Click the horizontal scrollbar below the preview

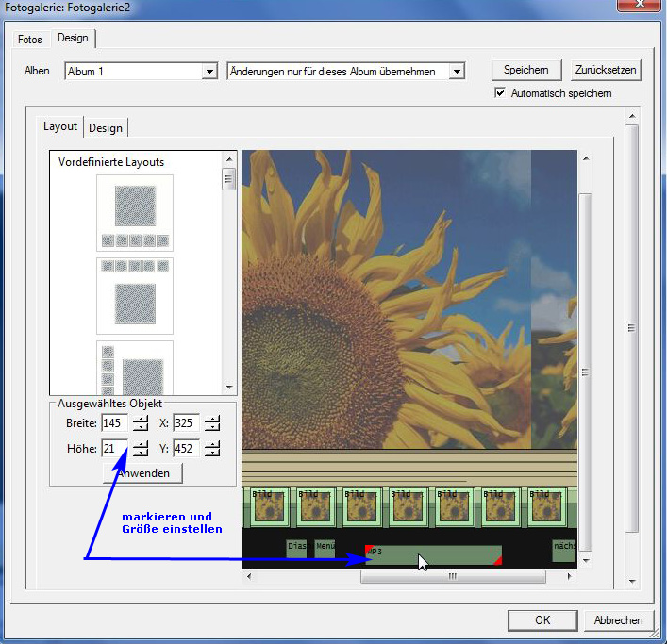pyautogui.click(x=452, y=577)
